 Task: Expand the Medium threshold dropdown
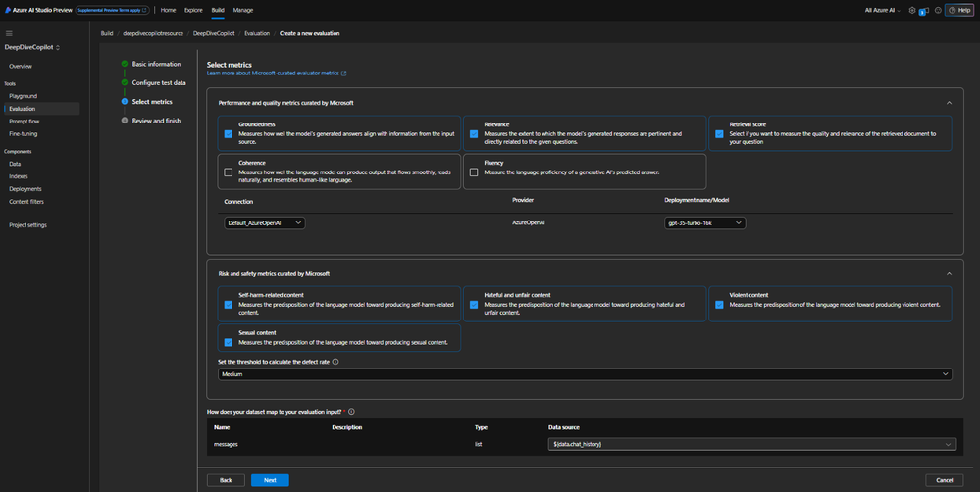(584, 373)
